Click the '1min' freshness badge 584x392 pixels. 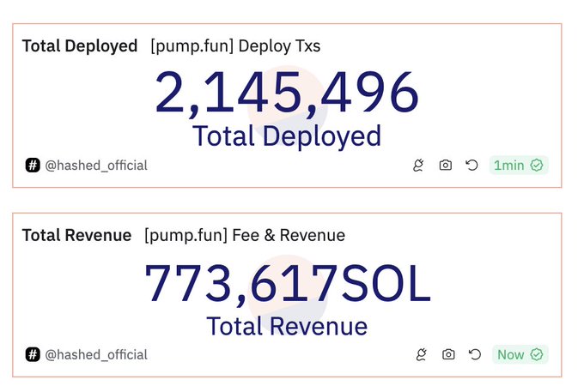(519, 166)
